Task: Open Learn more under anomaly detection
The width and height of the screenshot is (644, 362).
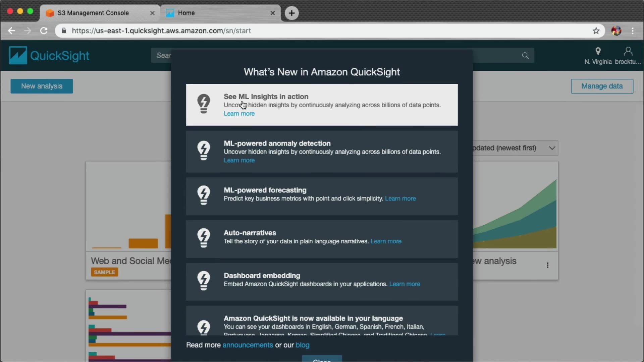Action: [239, 161]
